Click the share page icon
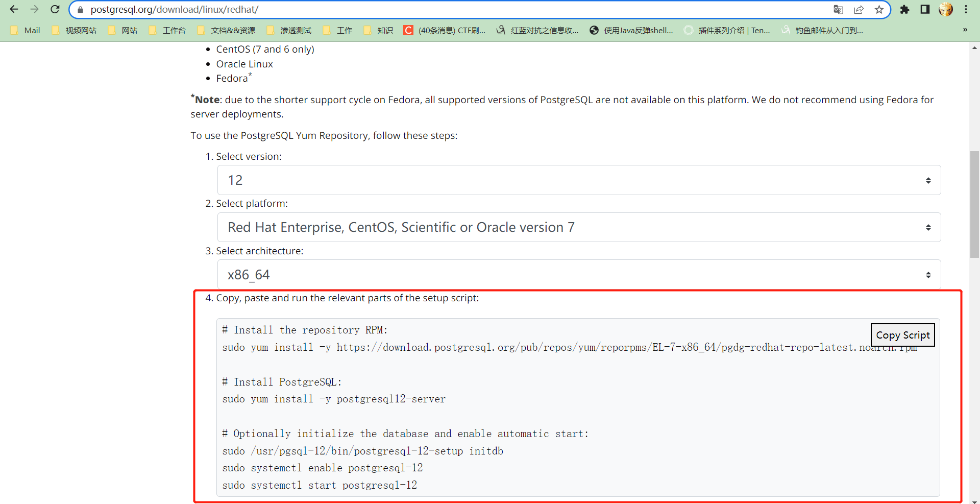Screen dimensions: 980x504 (859, 10)
